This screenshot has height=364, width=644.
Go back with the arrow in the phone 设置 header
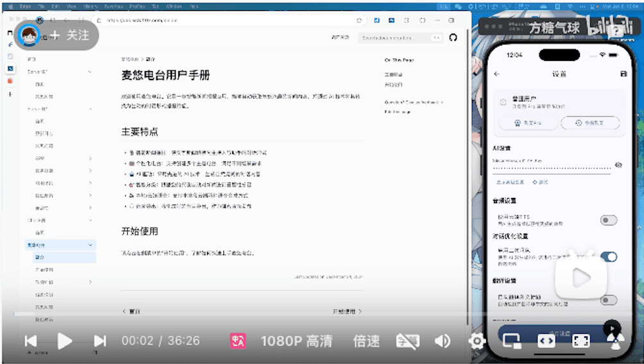497,74
